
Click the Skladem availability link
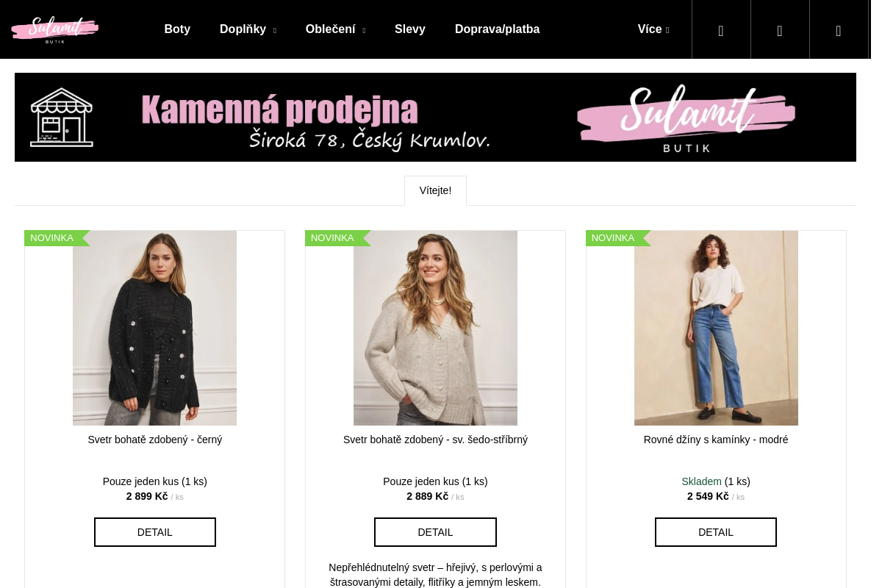(x=701, y=481)
